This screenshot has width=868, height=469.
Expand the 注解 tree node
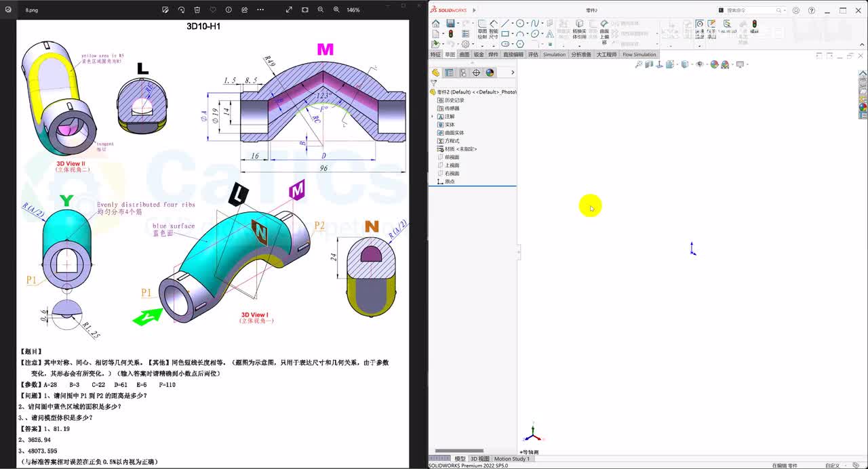coord(432,117)
